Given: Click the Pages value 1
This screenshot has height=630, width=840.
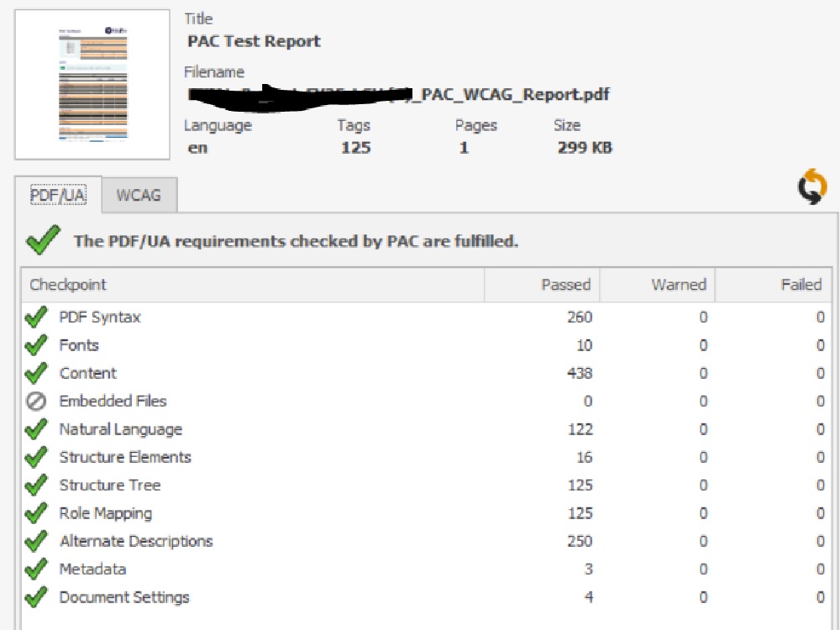Looking at the screenshot, I should pos(464,148).
